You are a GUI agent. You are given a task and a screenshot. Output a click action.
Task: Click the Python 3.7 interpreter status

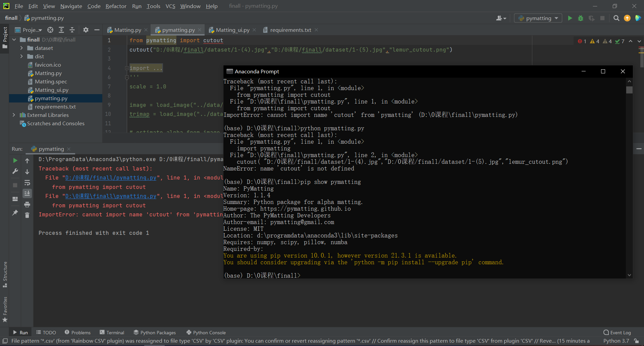point(616,341)
